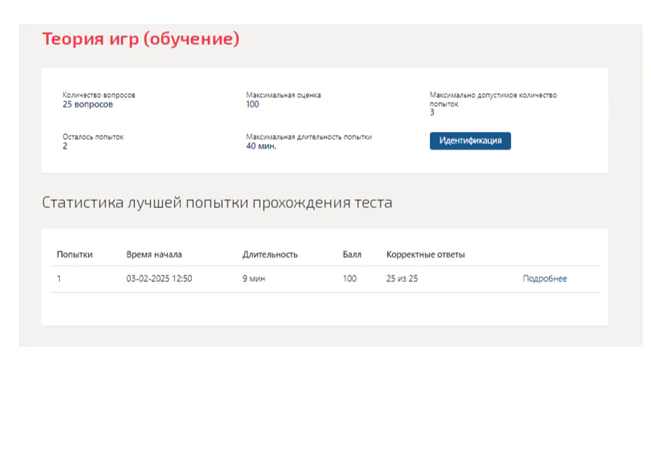The image size is (651, 466).
Task: Click the value 25 вопросов
Action: coord(88,104)
